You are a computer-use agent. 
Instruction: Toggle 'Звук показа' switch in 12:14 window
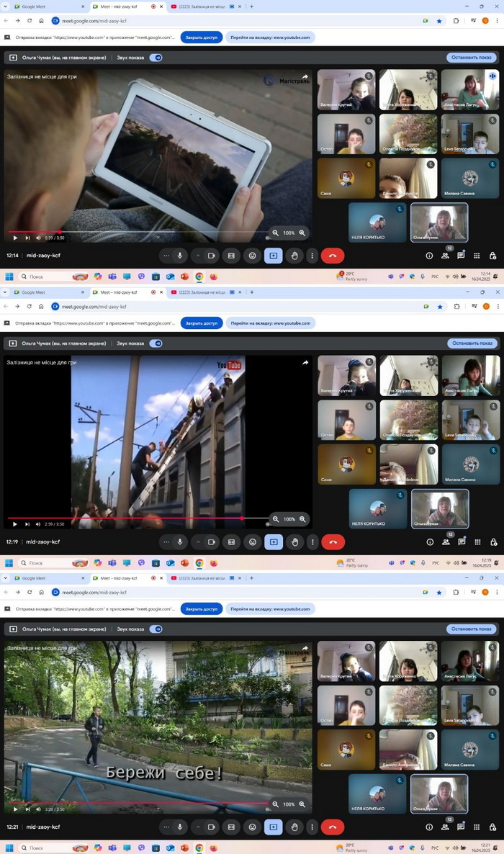pos(156,57)
